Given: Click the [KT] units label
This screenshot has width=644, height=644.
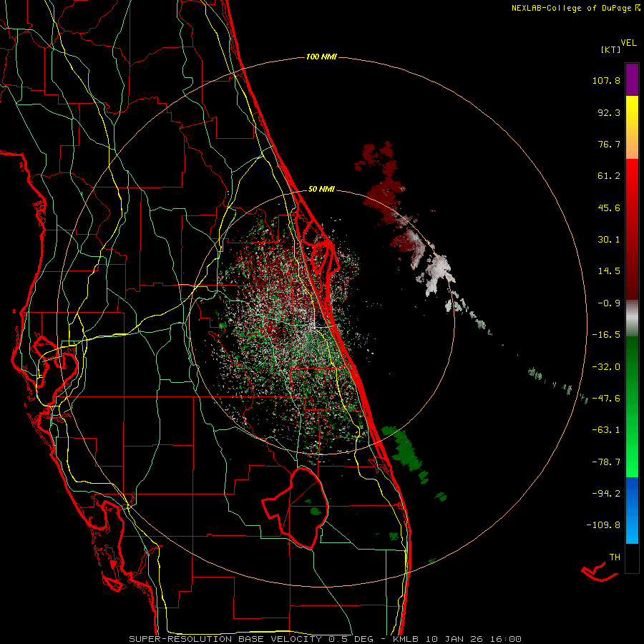Looking at the screenshot, I should pyautogui.click(x=611, y=49).
